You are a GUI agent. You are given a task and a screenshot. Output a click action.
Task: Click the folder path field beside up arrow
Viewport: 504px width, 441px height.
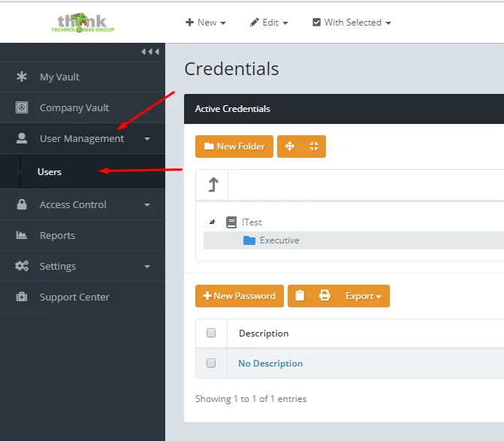click(366, 185)
